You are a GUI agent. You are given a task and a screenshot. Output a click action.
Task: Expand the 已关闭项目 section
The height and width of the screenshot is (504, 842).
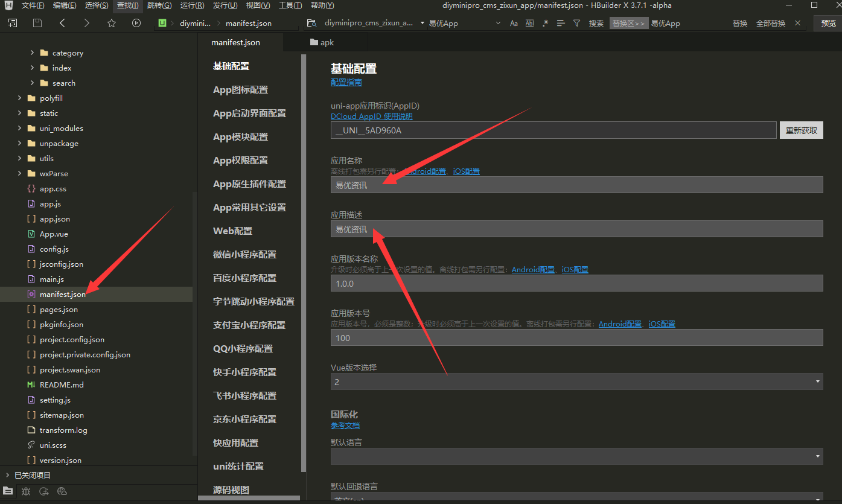pyautogui.click(x=7, y=475)
